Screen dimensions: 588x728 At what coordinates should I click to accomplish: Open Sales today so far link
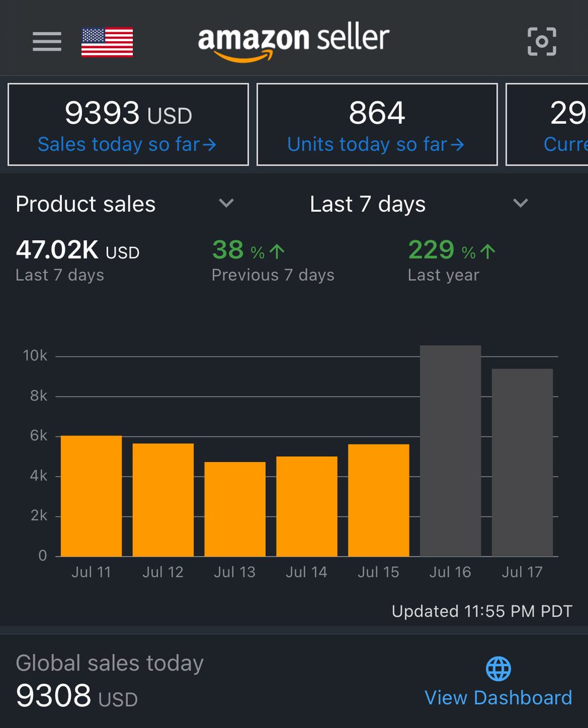pyautogui.click(x=127, y=144)
